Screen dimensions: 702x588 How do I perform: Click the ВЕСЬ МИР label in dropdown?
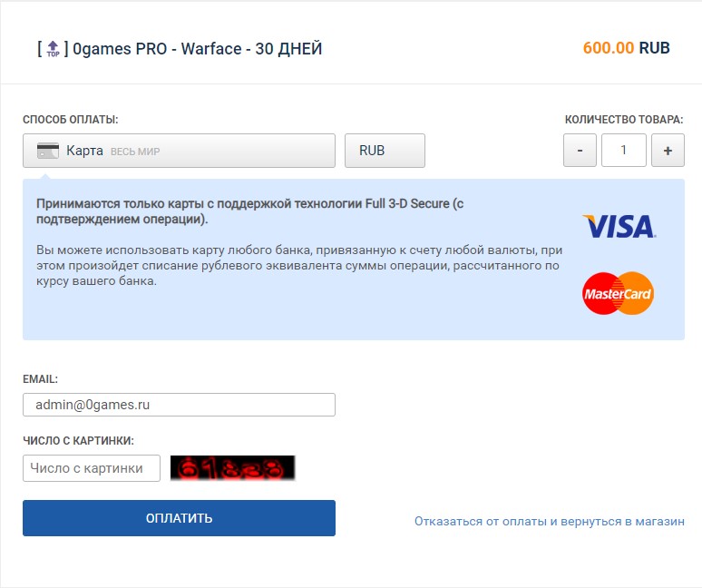pos(135,152)
